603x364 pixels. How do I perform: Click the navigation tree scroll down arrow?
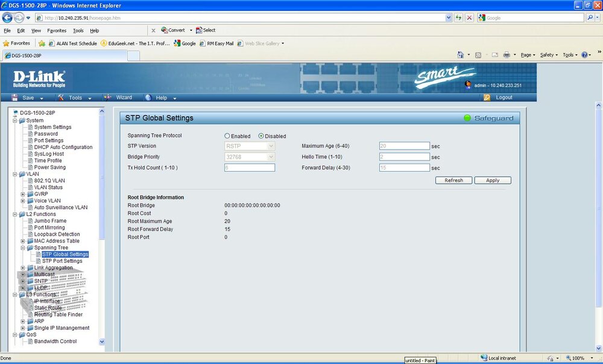point(102,341)
